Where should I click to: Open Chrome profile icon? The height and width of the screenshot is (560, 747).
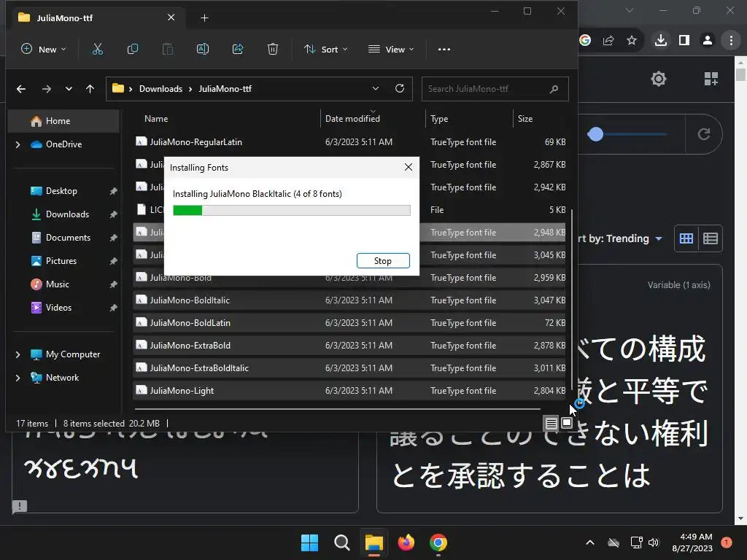tap(708, 41)
